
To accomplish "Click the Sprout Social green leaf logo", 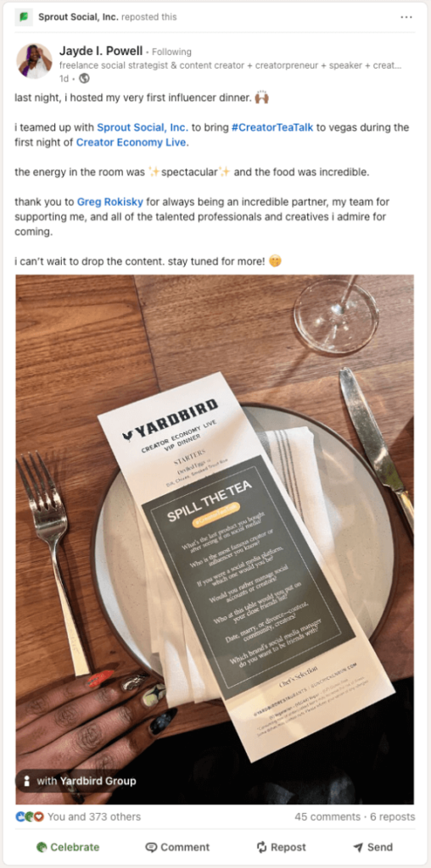I will (x=25, y=17).
